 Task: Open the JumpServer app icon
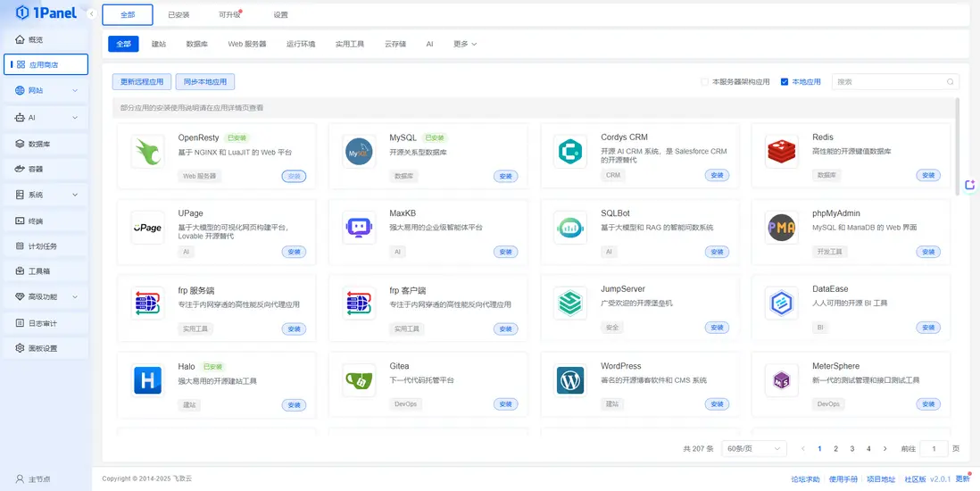570,304
